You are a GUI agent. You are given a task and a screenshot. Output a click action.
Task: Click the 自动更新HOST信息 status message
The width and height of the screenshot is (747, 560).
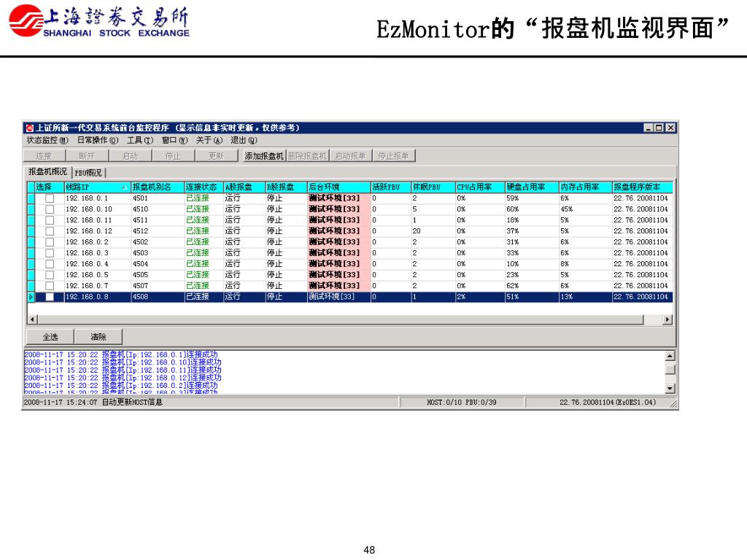132,402
